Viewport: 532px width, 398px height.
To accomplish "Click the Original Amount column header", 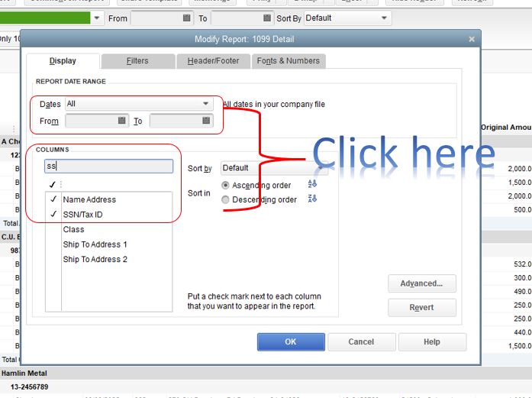I will [x=506, y=128].
